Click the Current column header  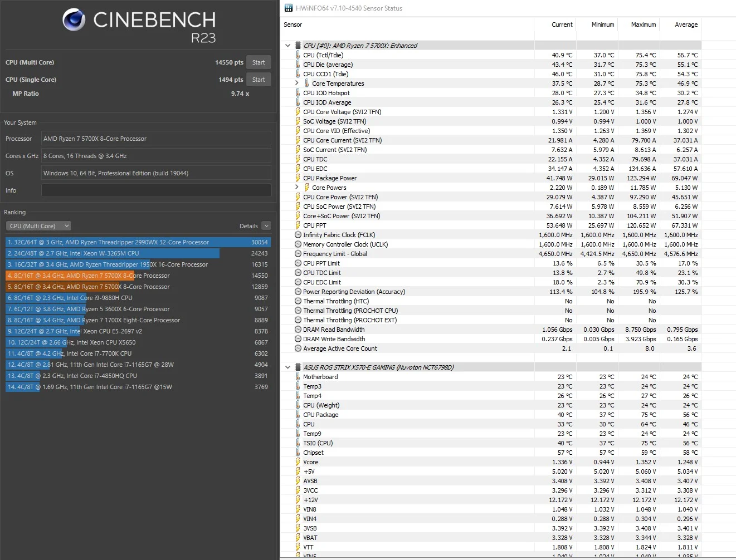[x=562, y=24]
